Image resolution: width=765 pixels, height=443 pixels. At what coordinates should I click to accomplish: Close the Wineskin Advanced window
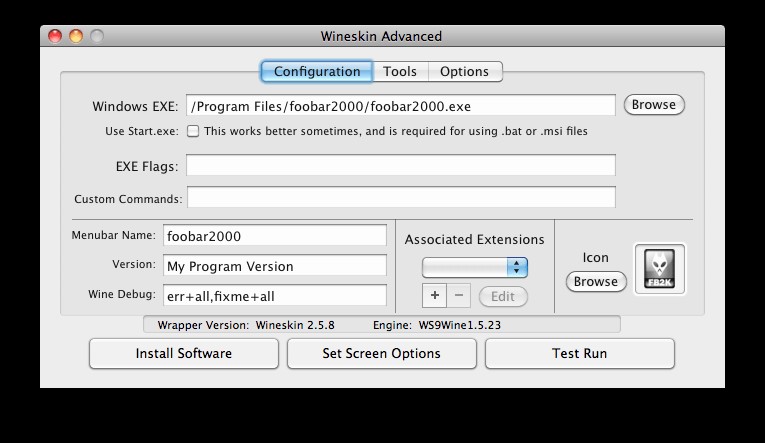coord(55,36)
